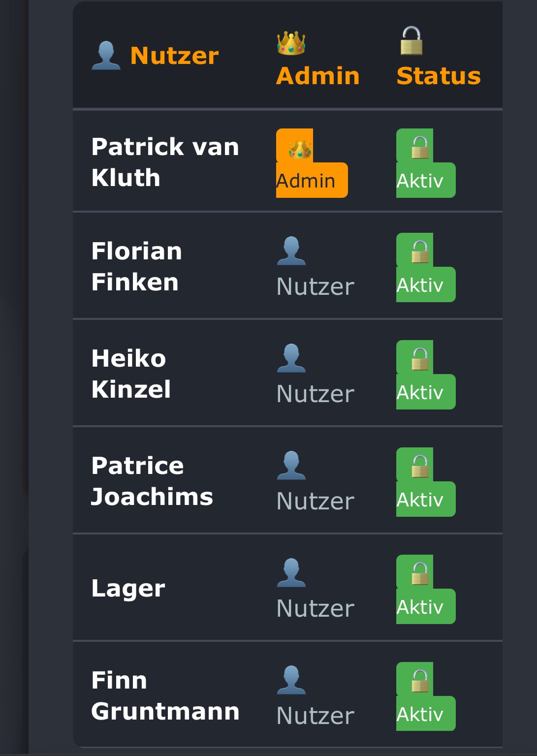
Task: Click the user icon in Finn Gruntmann's row
Action: pos(291,680)
